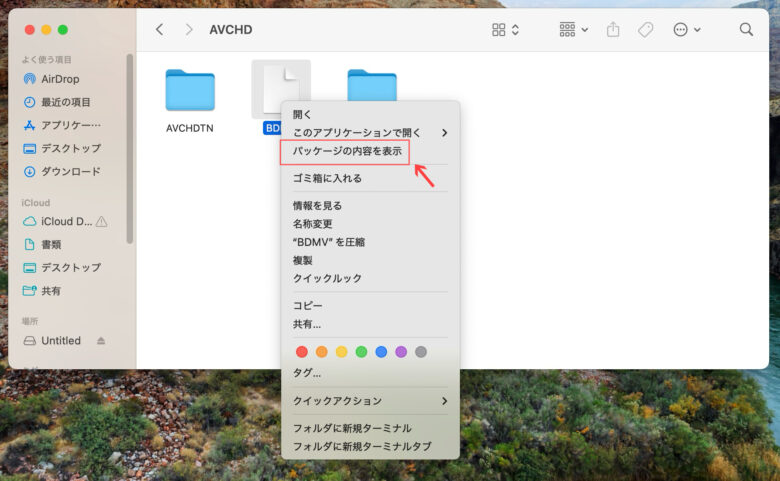This screenshot has width=780, height=481.
Task: Click the back navigation arrow
Action: [x=159, y=30]
